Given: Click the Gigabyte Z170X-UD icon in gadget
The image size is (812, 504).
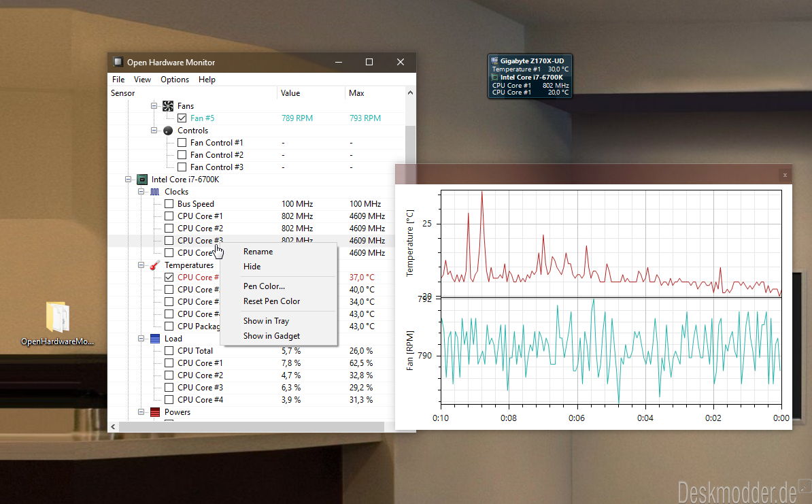Looking at the screenshot, I should (494, 61).
